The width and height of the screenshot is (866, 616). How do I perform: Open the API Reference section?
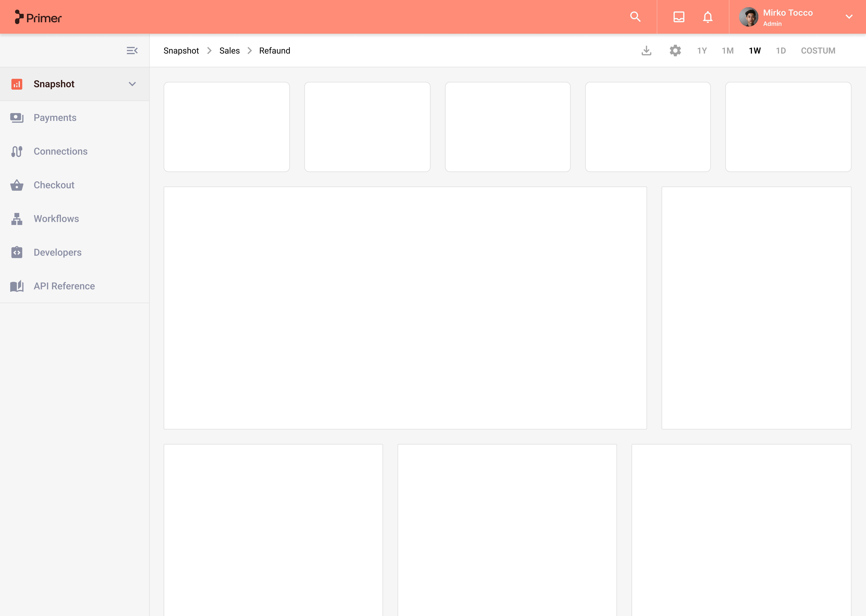tap(75, 286)
